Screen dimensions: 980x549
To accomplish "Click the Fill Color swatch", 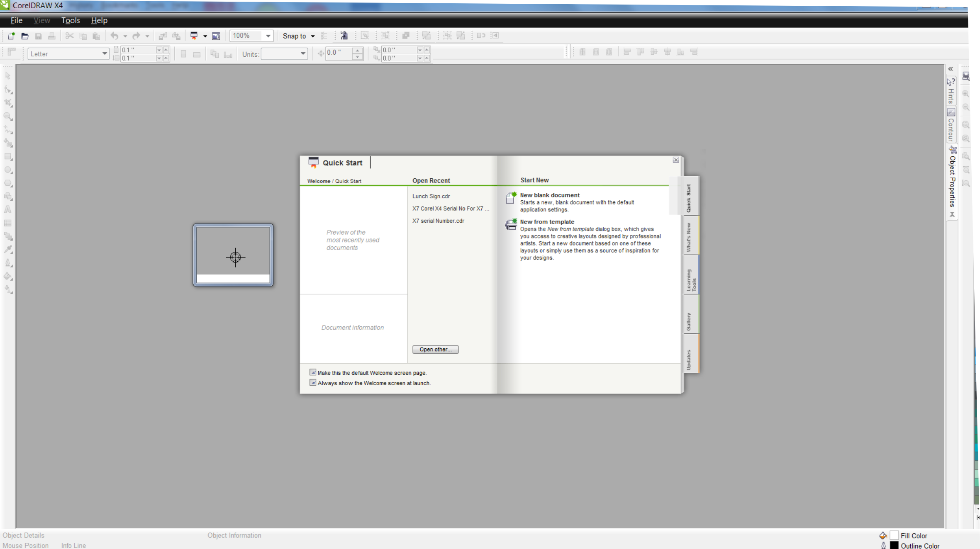I will tap(894, 535).
